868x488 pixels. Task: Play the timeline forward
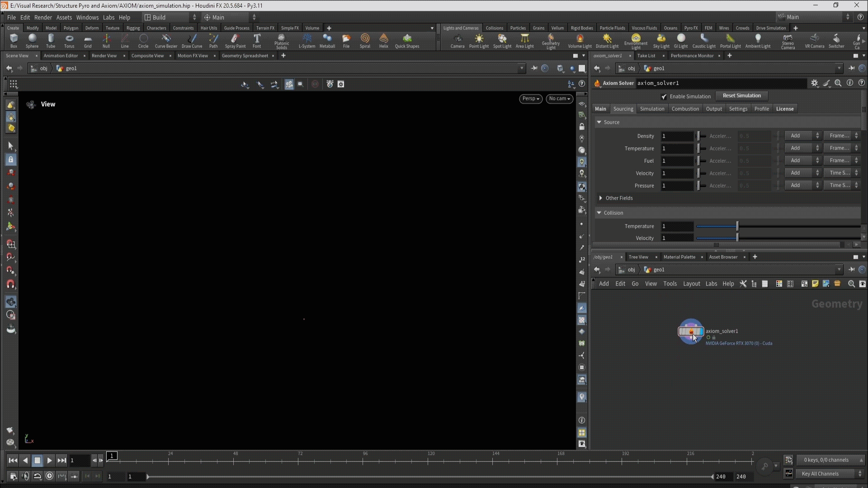tap(50, 460)
